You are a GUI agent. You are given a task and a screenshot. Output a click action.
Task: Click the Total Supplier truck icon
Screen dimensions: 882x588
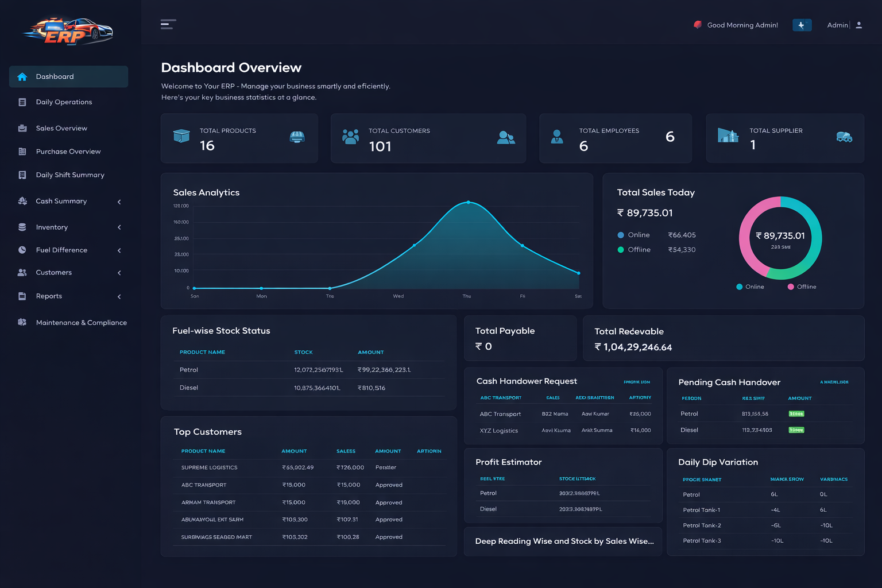tap(844, 138)
